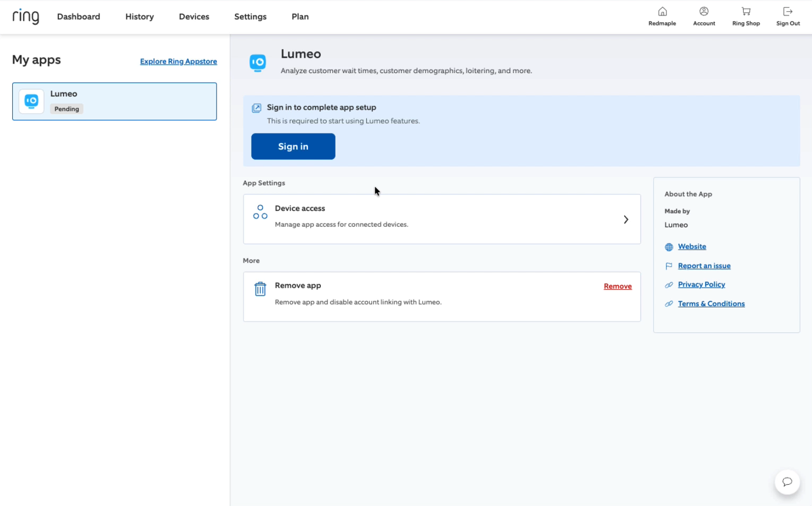Click the Sign Out icon
The image size is (812, 506).
(x=788, y=11)
